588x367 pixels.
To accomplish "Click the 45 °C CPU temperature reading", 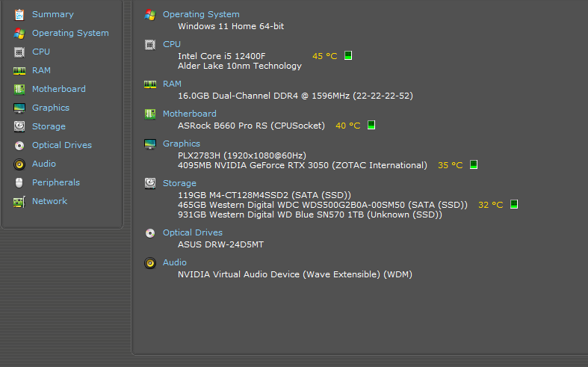I will pyautogui.click(x=325, y=56).
